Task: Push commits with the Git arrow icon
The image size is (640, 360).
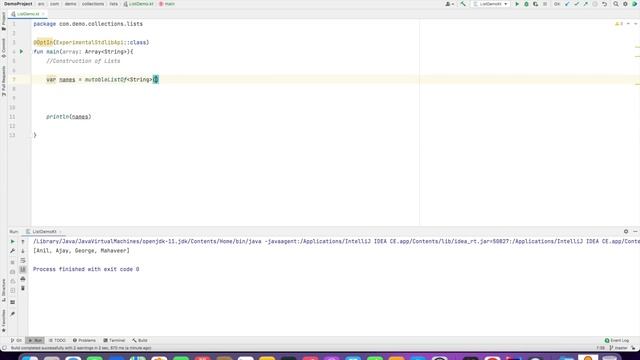Action: click(x=586, y=4)
